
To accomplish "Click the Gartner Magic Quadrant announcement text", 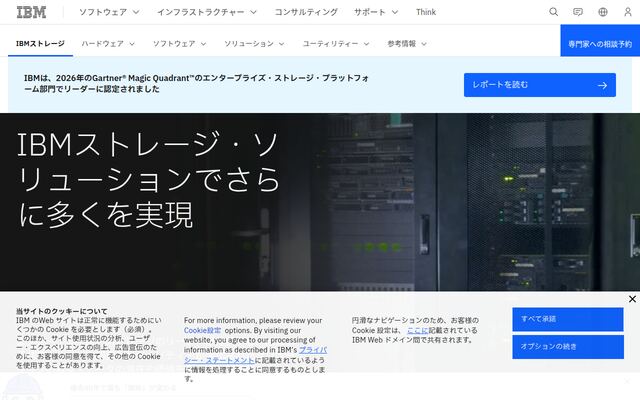I will (x=196, y=83).
